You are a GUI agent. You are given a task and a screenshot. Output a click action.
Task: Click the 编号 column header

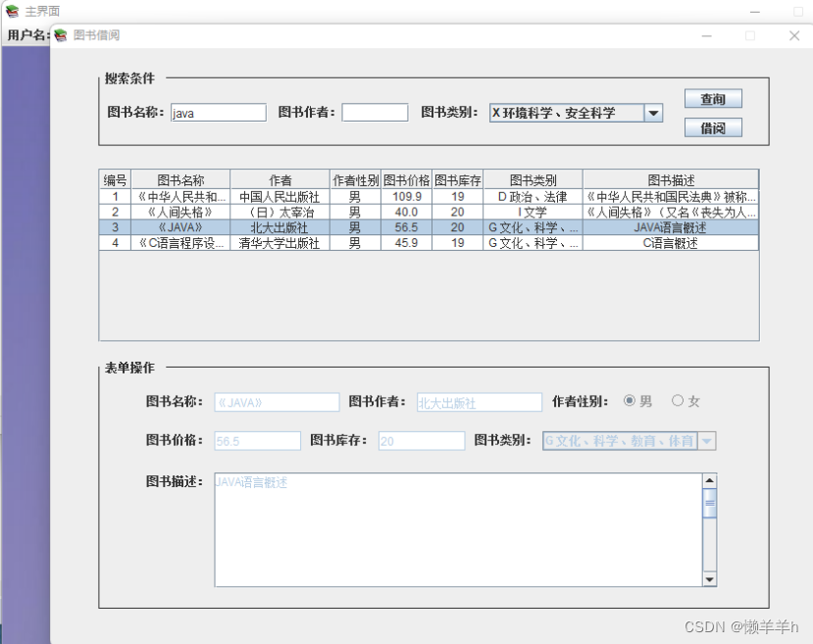115,179
